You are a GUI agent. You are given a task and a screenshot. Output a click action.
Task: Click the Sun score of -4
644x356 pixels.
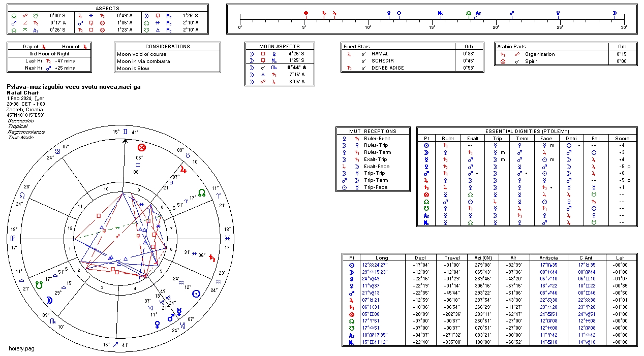coord(622,145)
